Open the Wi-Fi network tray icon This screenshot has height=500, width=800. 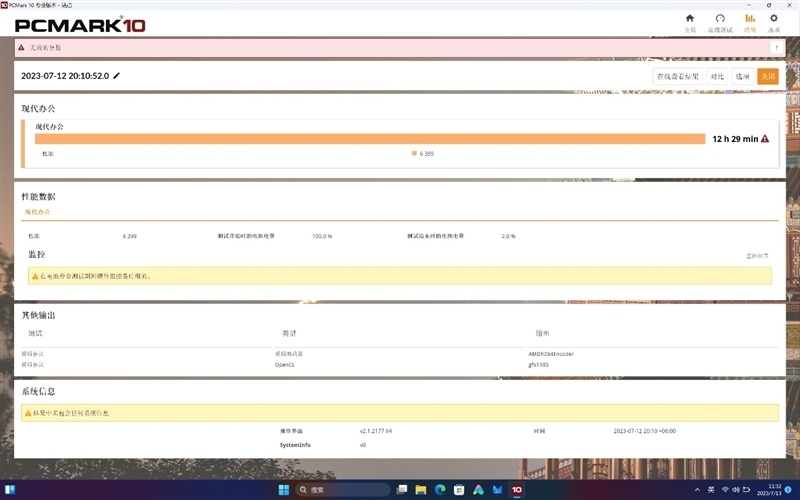725,490
